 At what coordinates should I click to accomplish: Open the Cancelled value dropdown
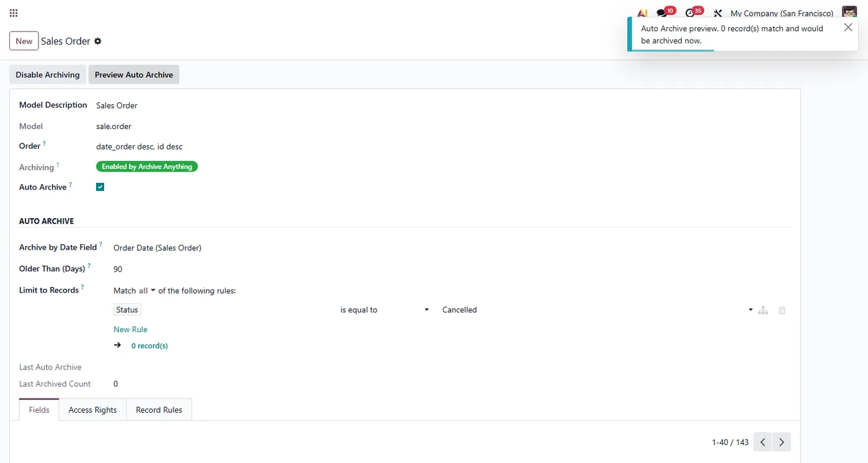[x=597, y=310]
